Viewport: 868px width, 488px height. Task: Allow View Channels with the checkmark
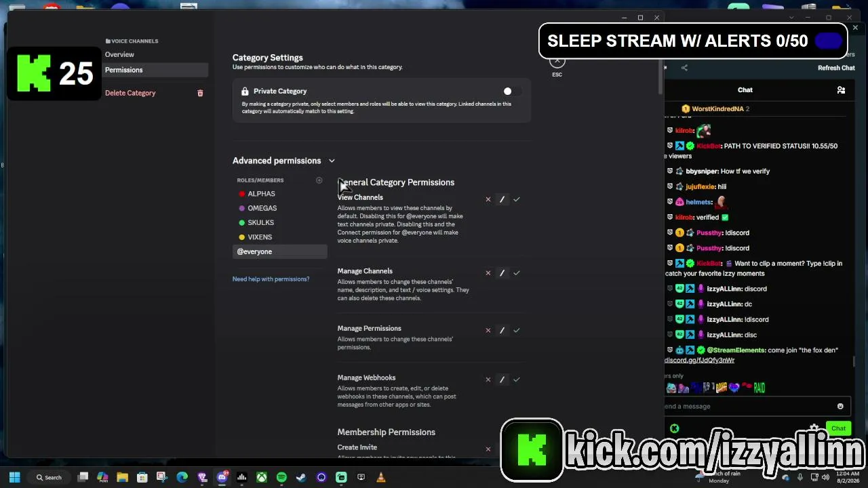point(517,199)
